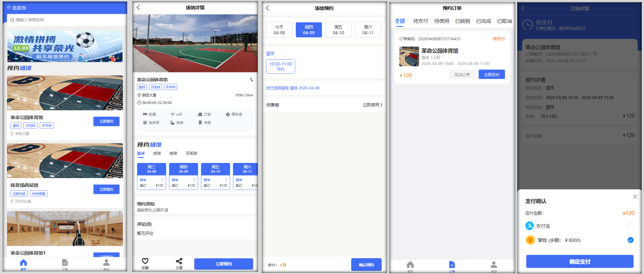Tap the clock icon beside 06:00:00-22:30:00
Viewport: 644px width, 274px height.
[139, 103]
